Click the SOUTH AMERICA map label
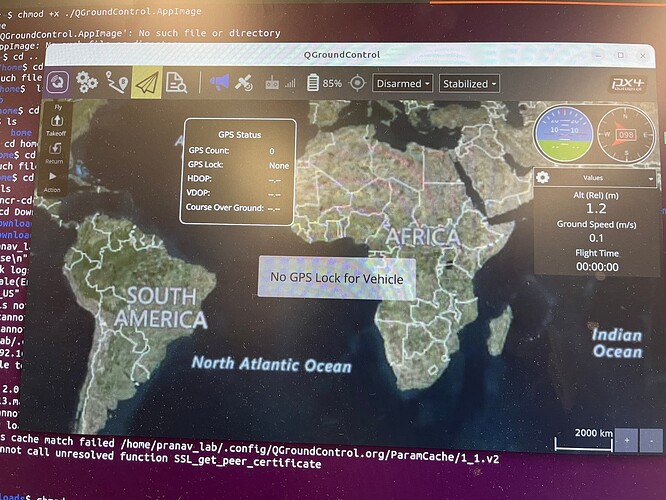The height and width of the screenshot is (500, 666). pos(161,308)
